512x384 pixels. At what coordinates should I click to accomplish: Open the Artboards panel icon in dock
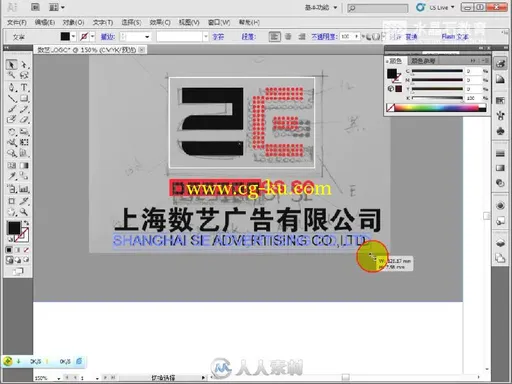(500, 258)
